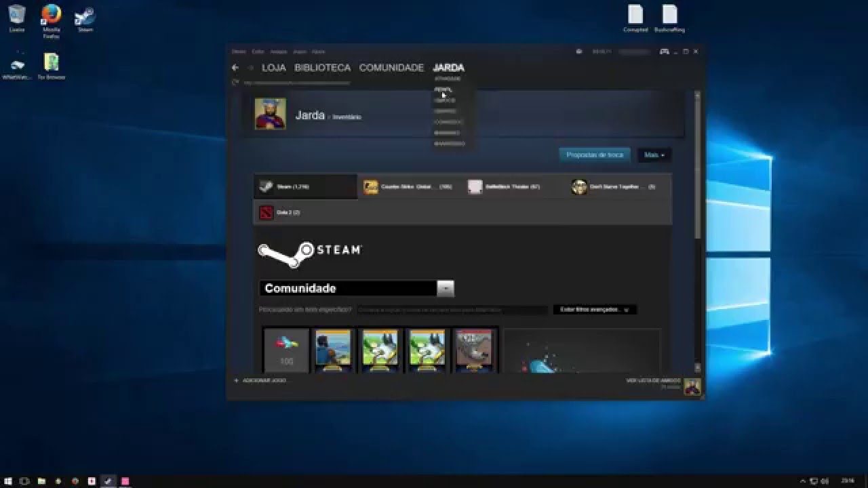Click the large item preview image
This screenshot has width=868, height=488.
click(x=581, y=351)
